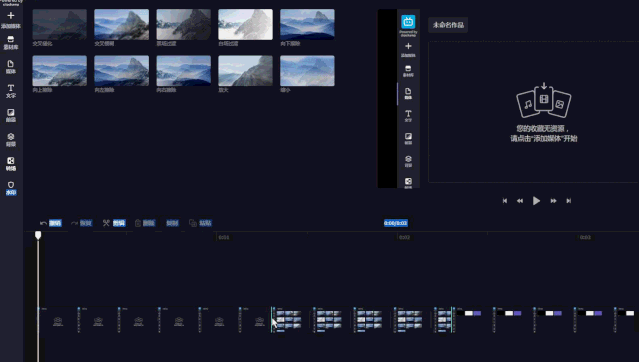Select the 向右擦除 wipe-right transition thumbnail

183,71
